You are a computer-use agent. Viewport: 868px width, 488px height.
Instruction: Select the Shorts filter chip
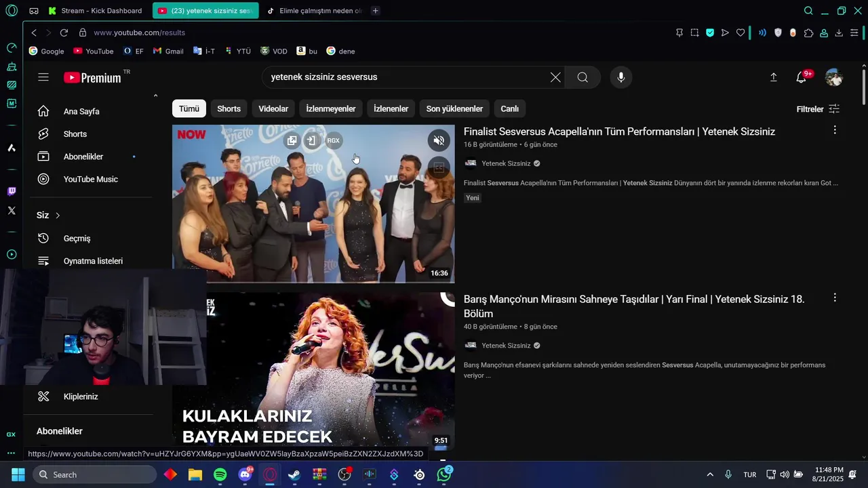tap(229, 108)
